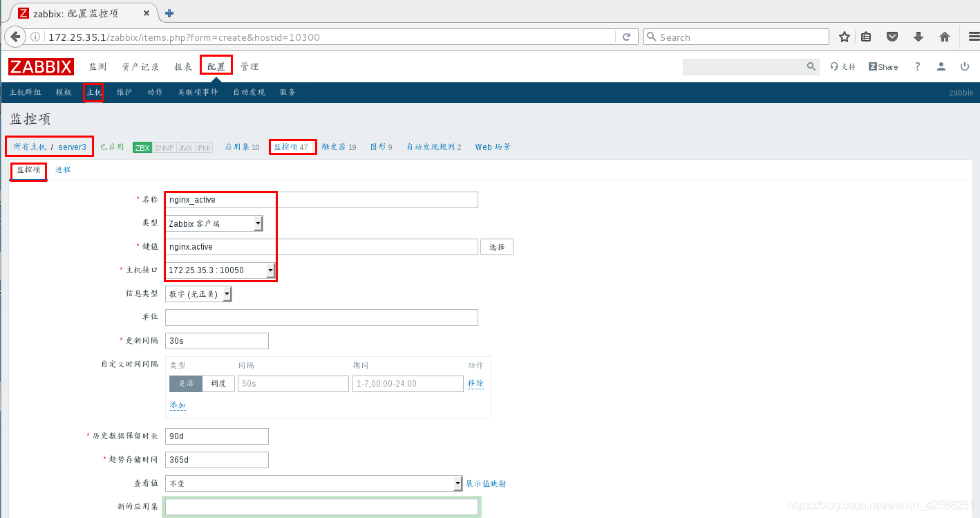Click the ZBX availability badge
This screenshot has width=980, height=518.
click(x=142, y=147)
